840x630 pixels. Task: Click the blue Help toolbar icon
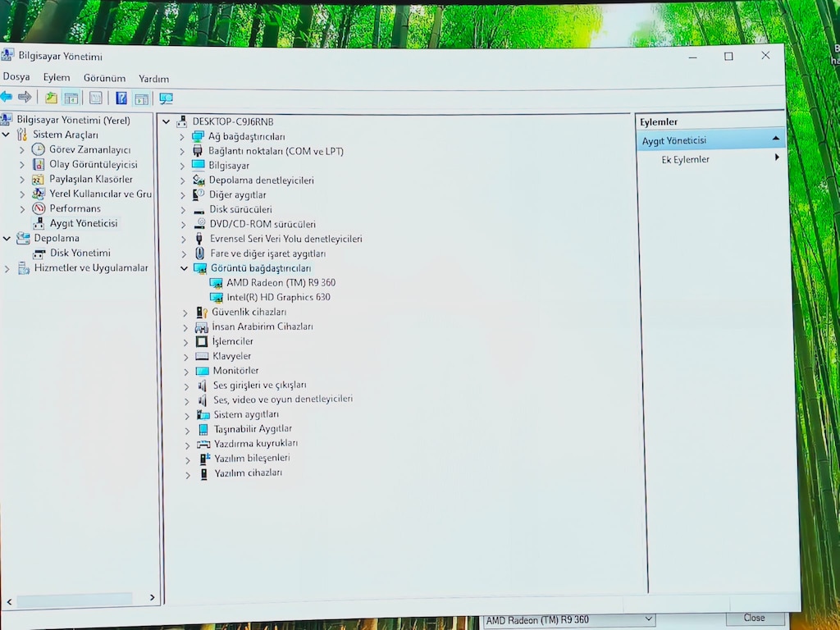[121, 98]
